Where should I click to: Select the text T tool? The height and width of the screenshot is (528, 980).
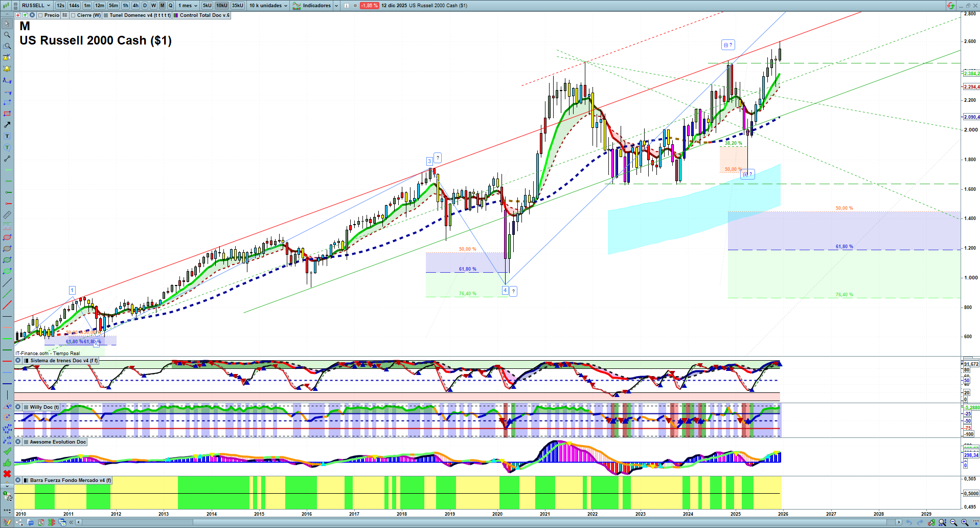7,136
